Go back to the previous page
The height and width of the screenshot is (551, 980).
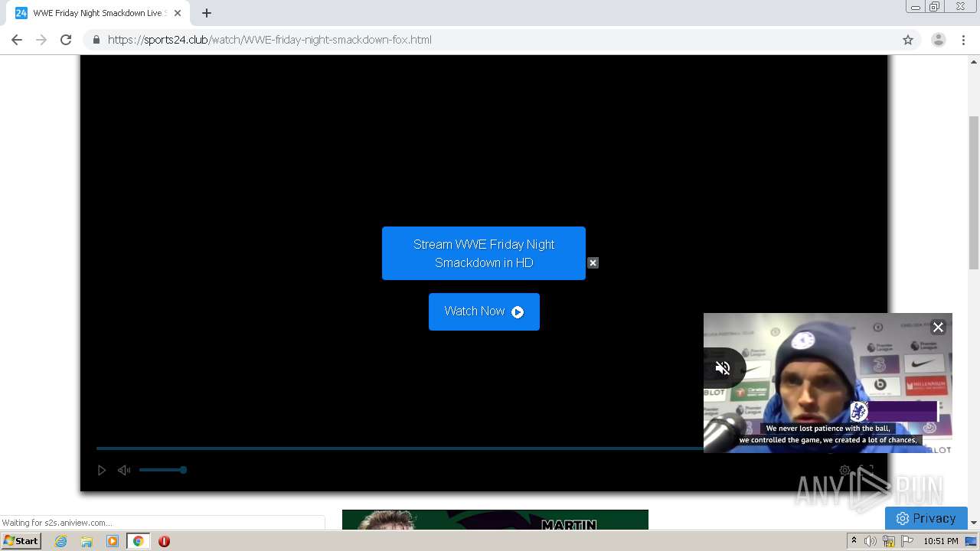point(17,40)
